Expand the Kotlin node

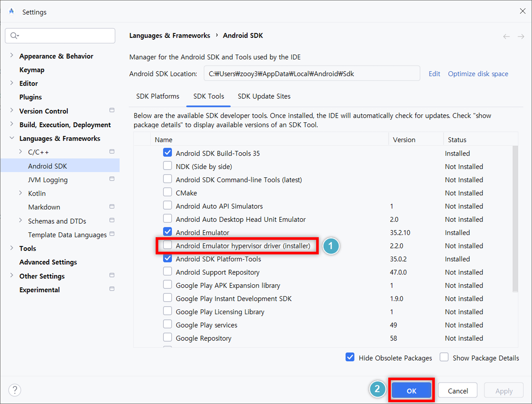(21, 193)
